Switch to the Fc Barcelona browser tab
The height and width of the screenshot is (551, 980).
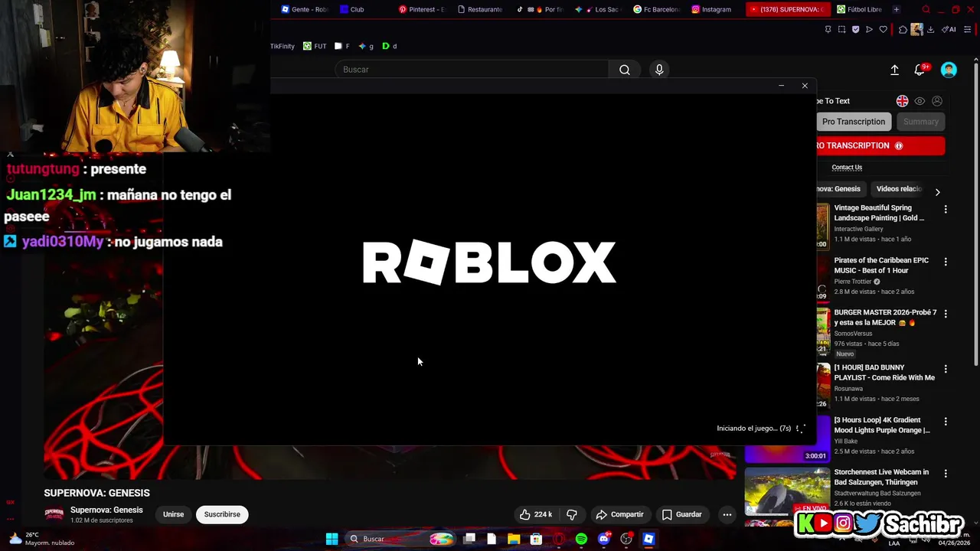[x=658, y=9]
